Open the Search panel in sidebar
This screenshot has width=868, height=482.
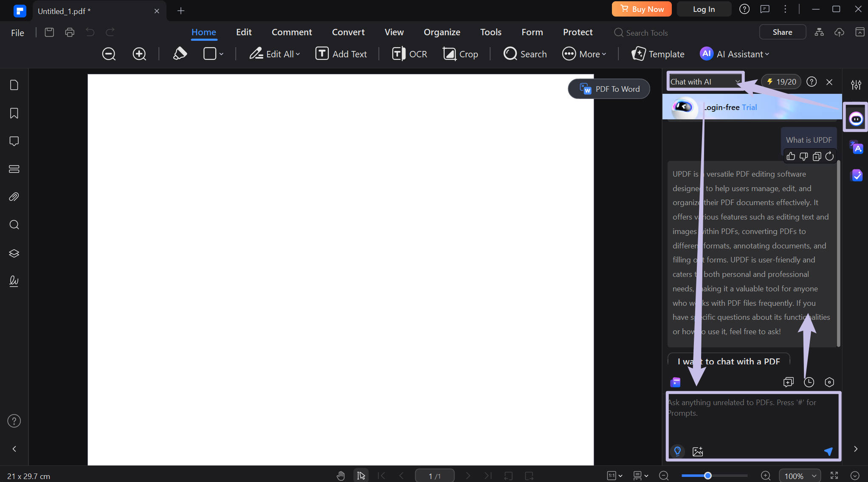tap(14, 225)
